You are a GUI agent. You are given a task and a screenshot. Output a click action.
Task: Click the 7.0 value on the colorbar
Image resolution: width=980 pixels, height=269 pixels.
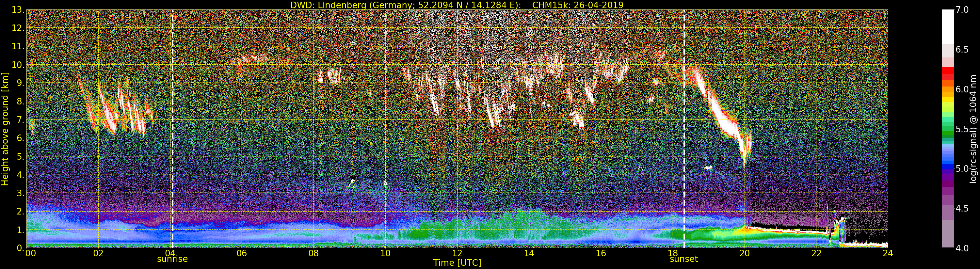click(x=962, y=9)
